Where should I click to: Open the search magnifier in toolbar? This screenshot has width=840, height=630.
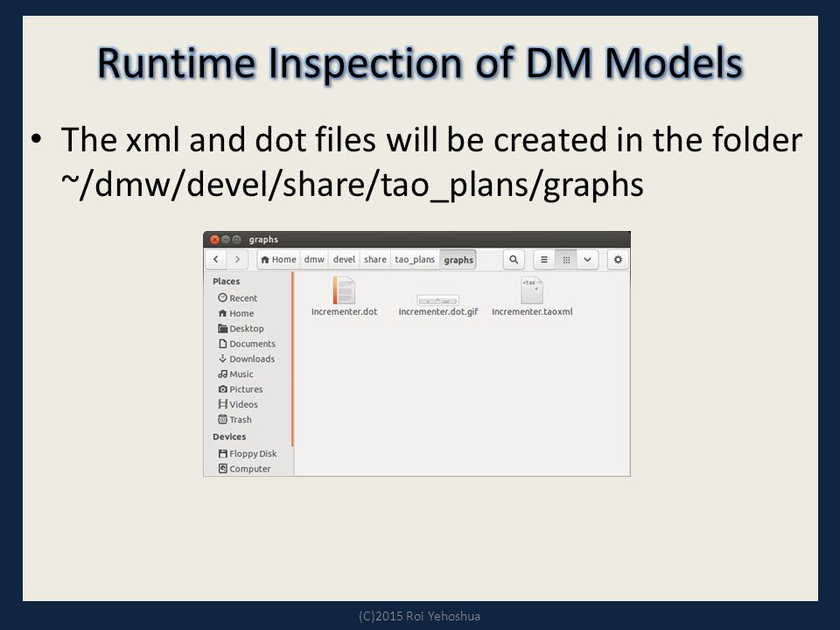coord(514,259)
